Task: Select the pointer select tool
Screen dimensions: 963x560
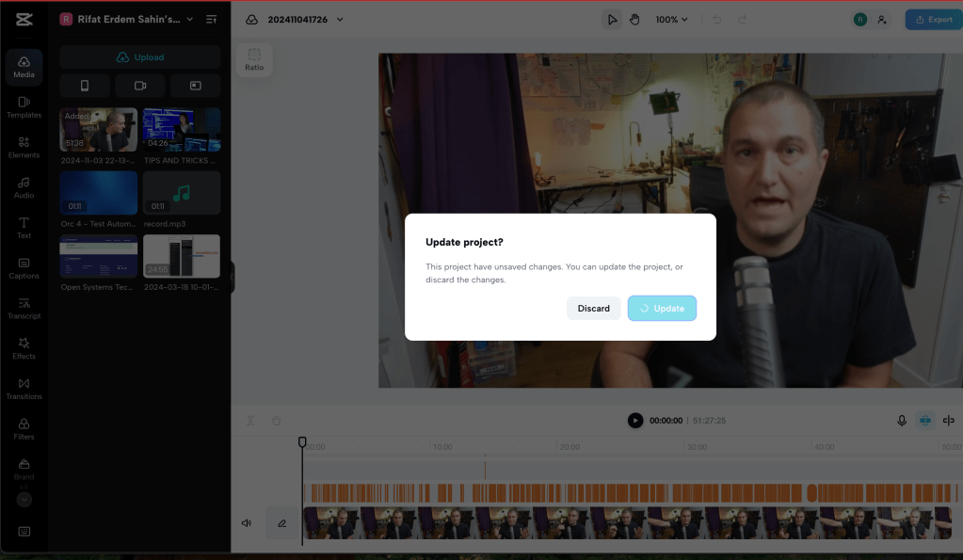Action: [612, 20]
